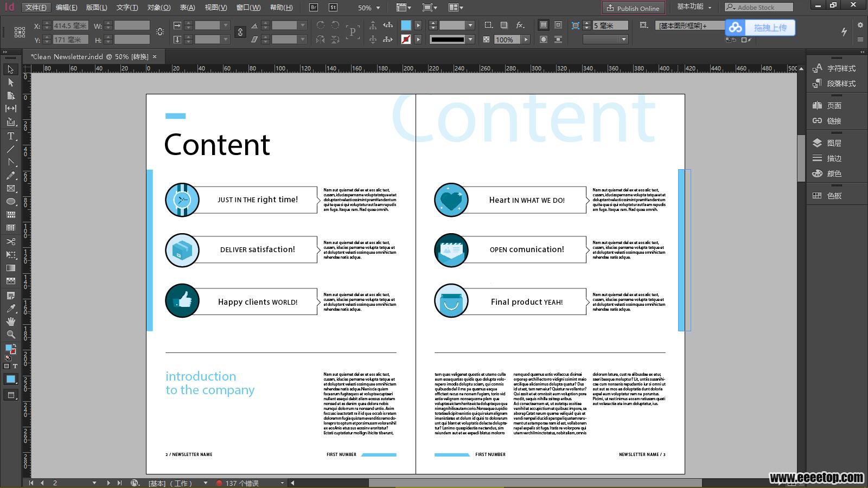Open the screen mode dropdown
This screenshot has width=868, height=488.
pyautogui.click(x=430, y=8)
